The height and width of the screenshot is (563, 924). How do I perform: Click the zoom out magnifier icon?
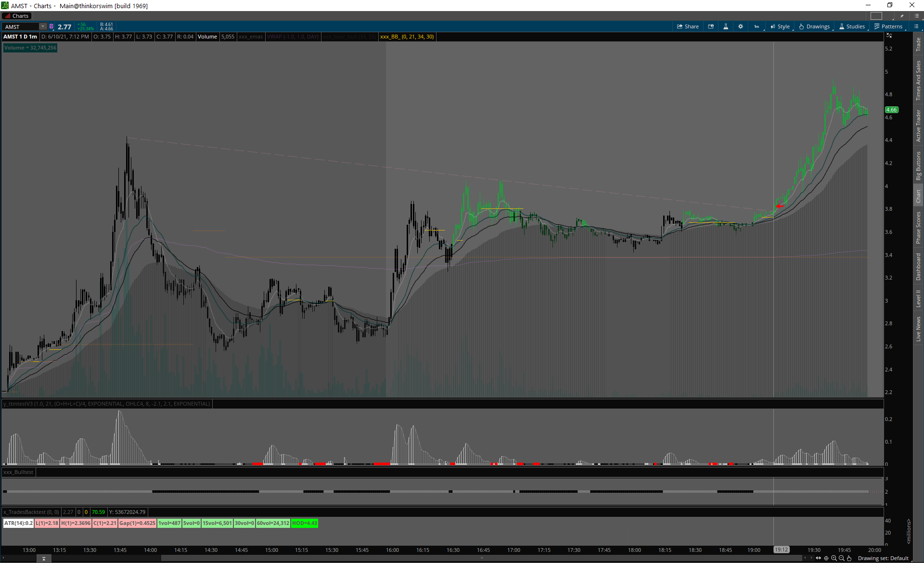tap(842, 558)
